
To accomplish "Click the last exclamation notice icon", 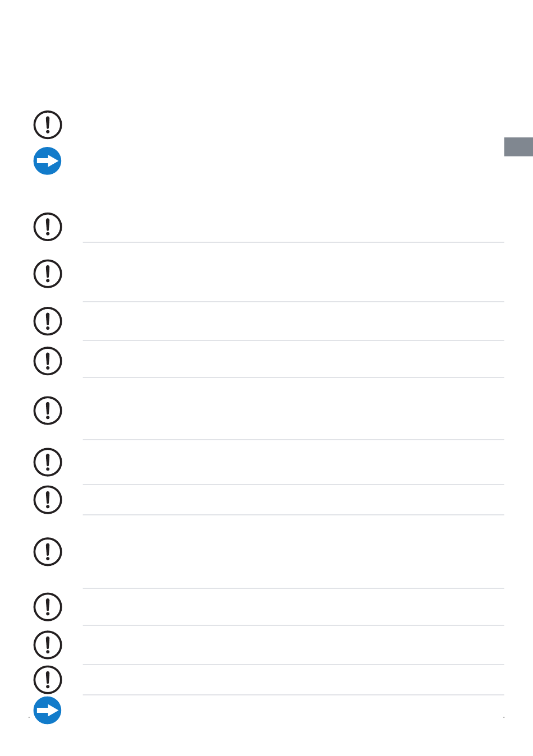I will tap(48, 680).
